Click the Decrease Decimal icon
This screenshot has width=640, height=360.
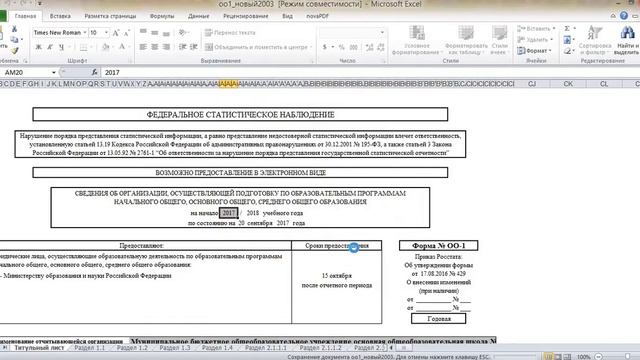(x=381, y=47)
